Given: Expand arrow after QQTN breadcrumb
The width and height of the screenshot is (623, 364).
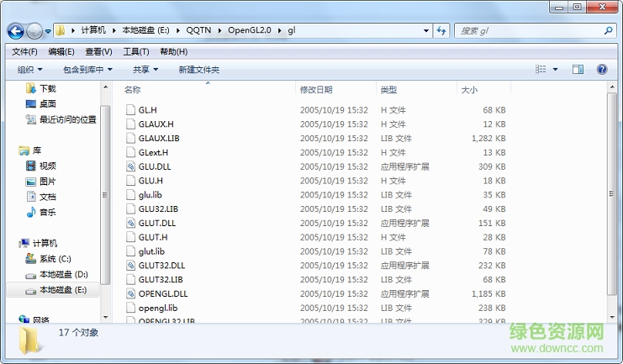Looking at the screenshot, I should click(x=219, y=30).
